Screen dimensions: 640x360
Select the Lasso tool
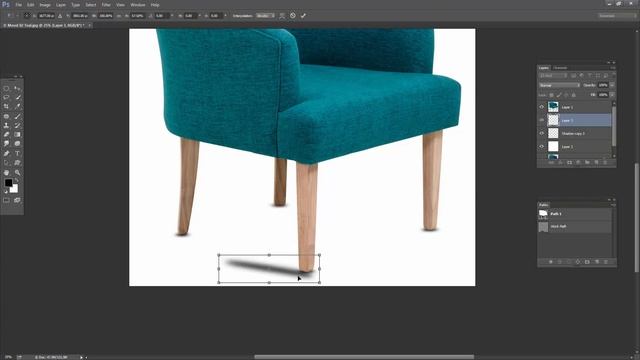click(x=6, y=97)
